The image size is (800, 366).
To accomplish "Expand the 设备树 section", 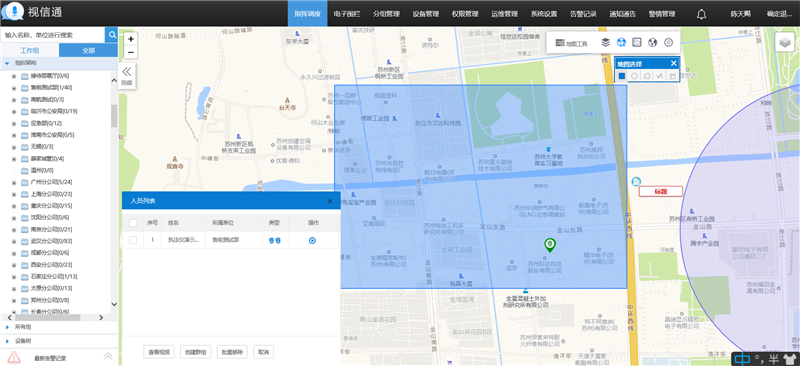I will [x=7, y=340].
